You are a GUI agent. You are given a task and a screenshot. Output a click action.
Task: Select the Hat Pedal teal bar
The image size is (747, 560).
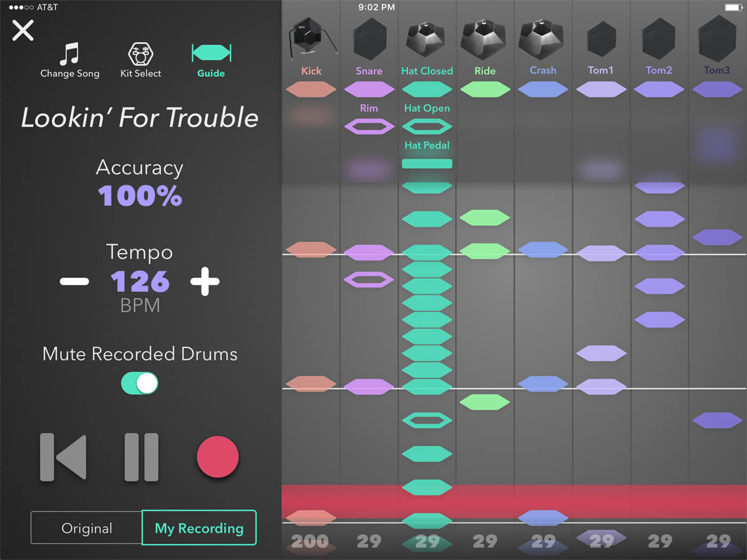(427, 164)
